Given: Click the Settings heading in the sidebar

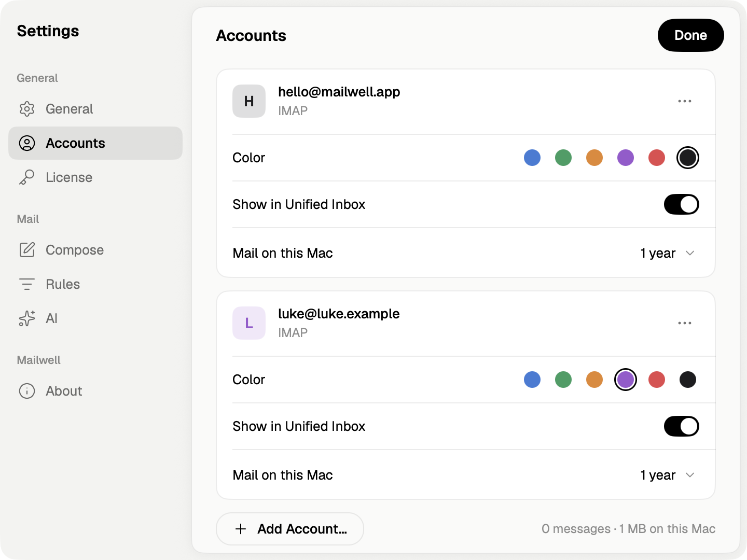Looking at the screenshot, I should click(x=48, y=31).
